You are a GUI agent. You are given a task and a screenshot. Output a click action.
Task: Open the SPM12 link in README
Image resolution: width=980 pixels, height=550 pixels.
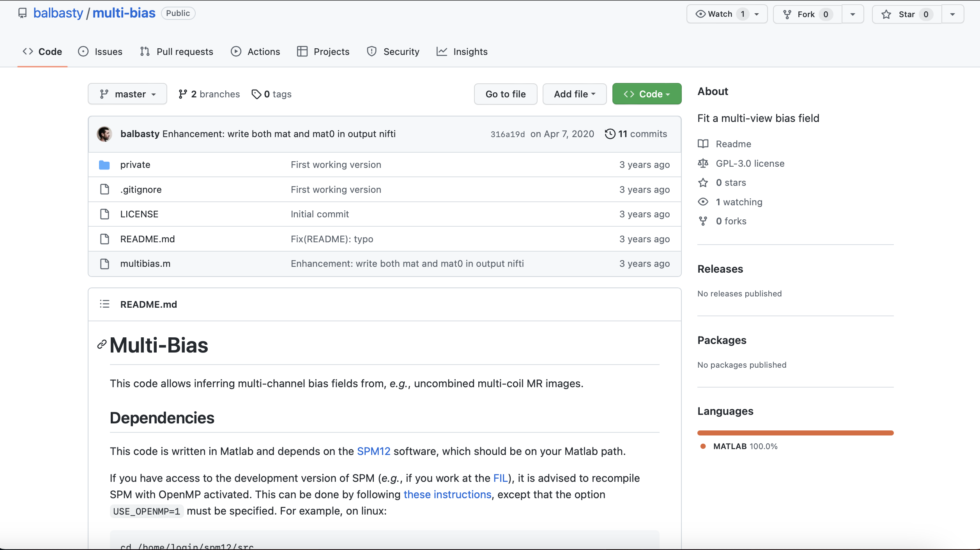(x=373, y=451)
